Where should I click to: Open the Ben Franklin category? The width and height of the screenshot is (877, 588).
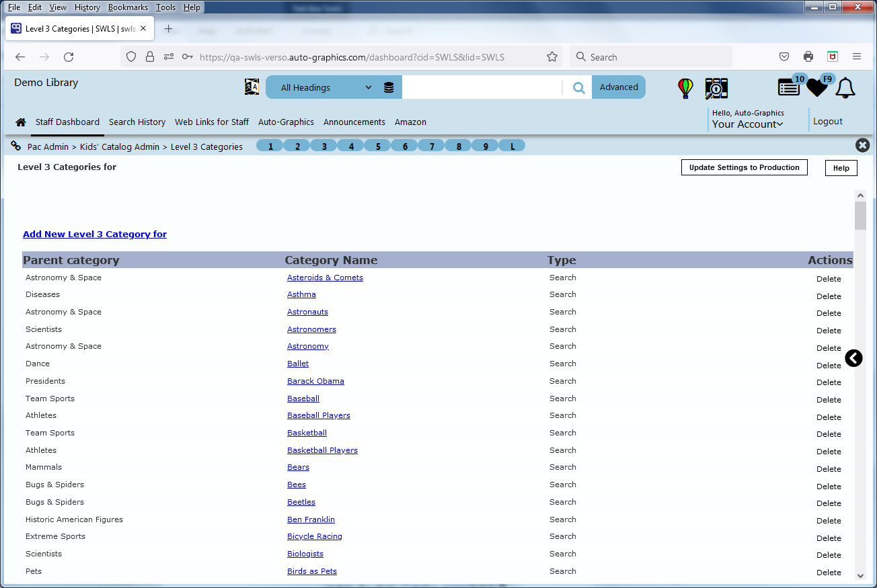[311, 519]
